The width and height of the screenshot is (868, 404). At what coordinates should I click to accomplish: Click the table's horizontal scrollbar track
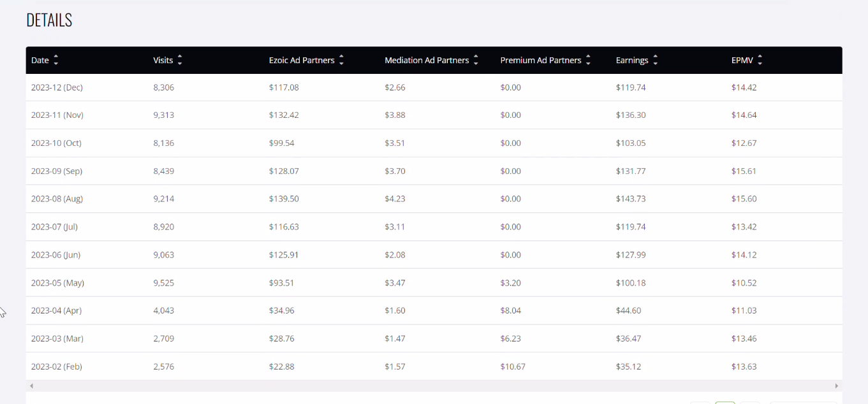tap(434, 386)
